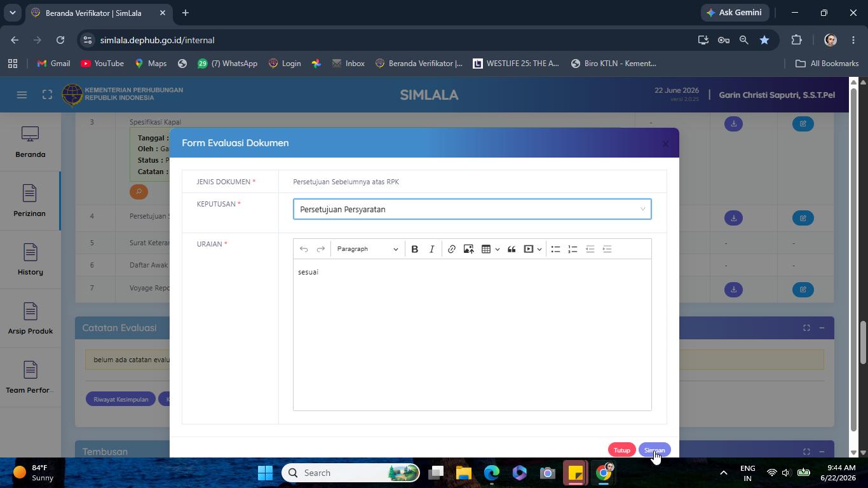This screenshot has width=868, height=488.
Task: Collapse the Catatan Evaluasi panel
Action: (x=822, y=328)
